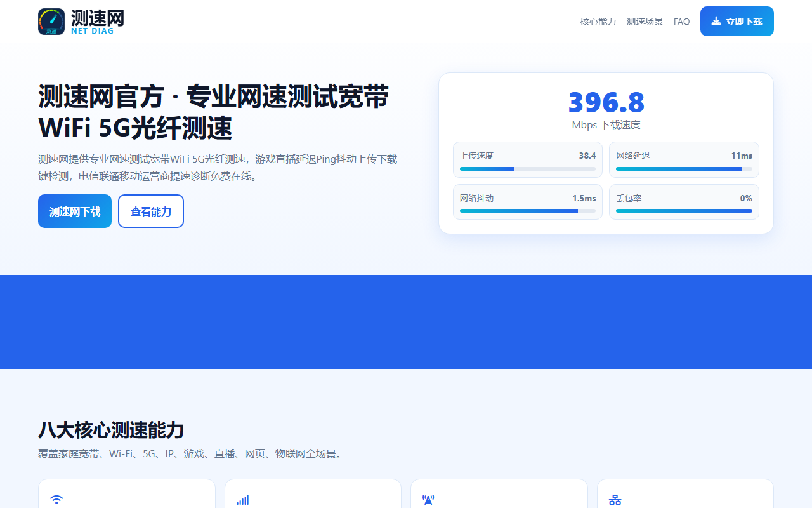Click the description paragraph starting 测速网提供专业网速测试

[x=223, y=168]
